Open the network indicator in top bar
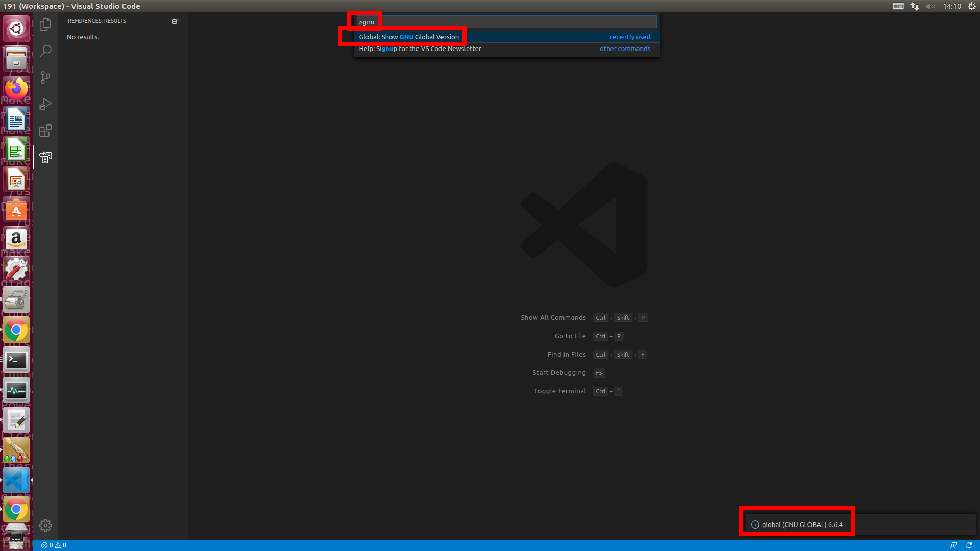This screenshot has height=551, width=980. (915, 6)
